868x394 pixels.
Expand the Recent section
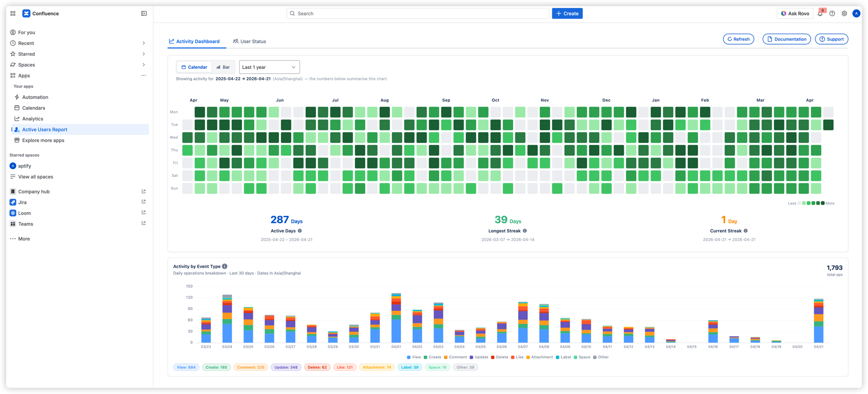[143, 43]
